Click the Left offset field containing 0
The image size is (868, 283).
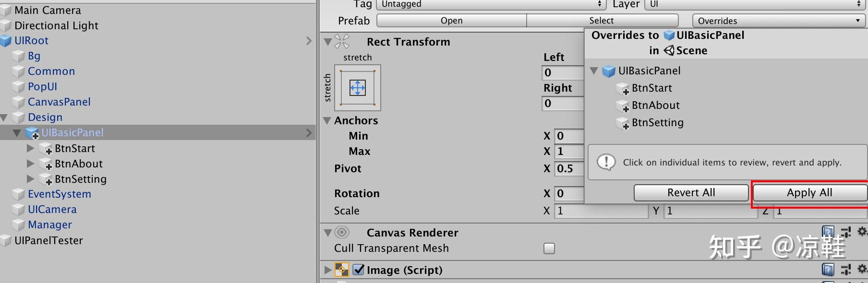click(x=562, y=72)
